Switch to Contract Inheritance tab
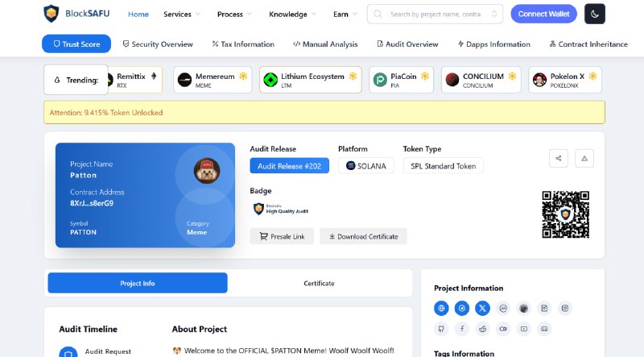Viewport: 644px width, 357px height. coord(588,44)
